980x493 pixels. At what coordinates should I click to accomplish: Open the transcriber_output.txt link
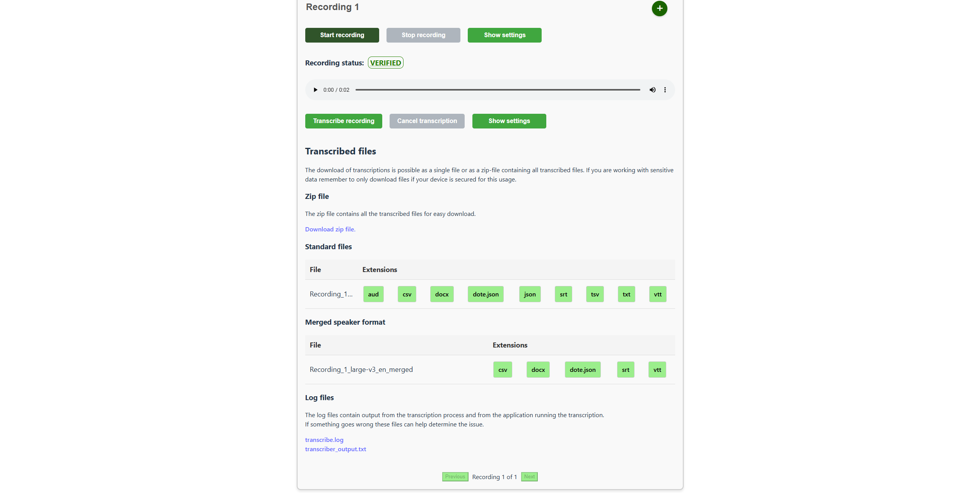tap(335, 449)
